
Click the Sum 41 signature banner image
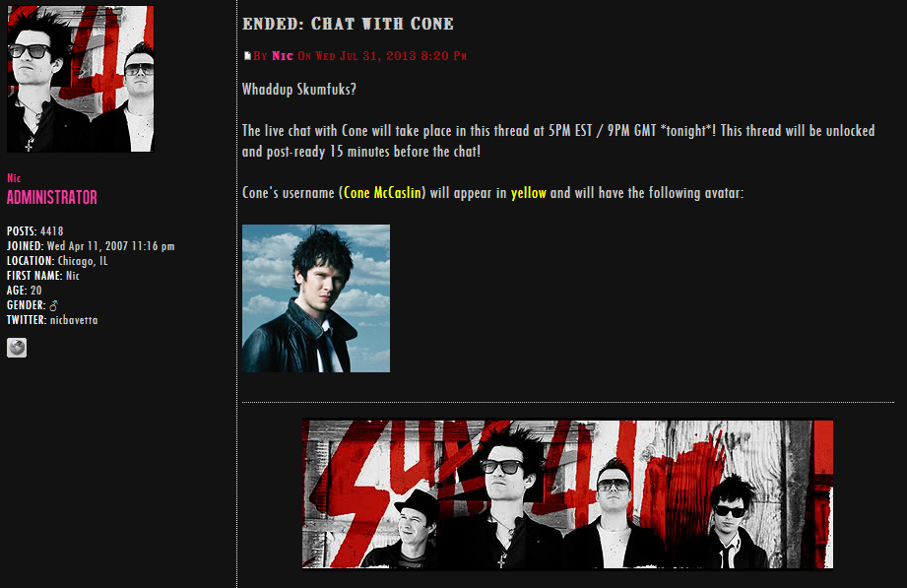(x=567, y=494)
